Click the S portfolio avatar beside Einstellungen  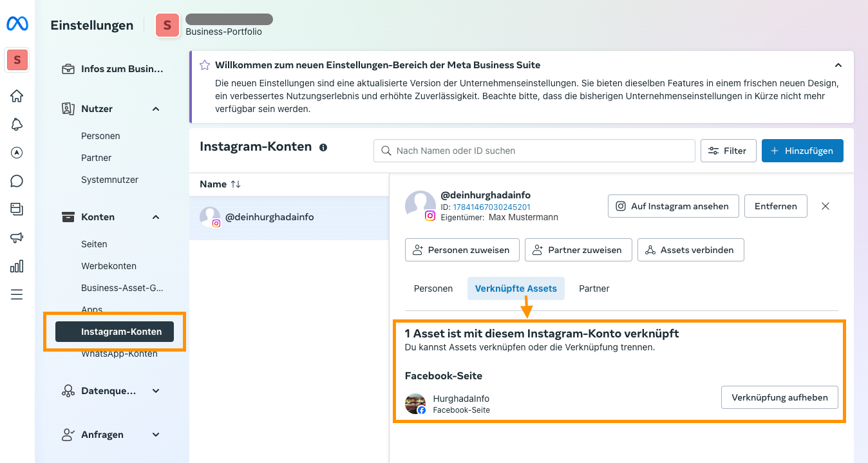(167, 25)
